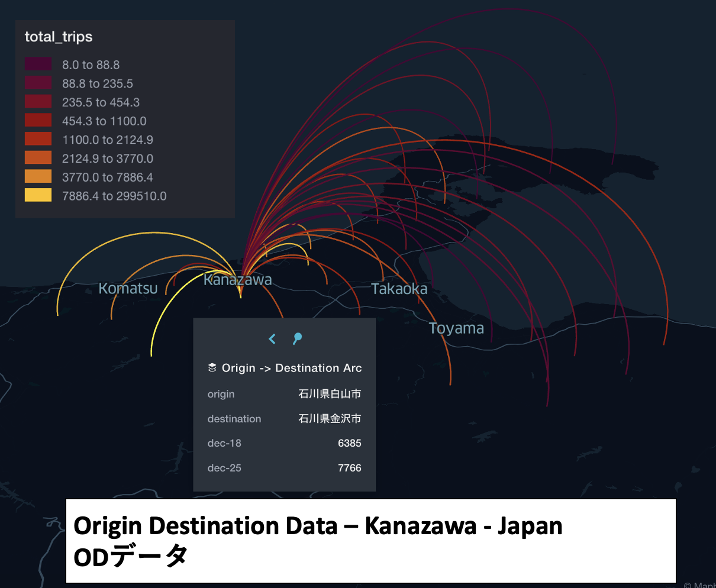The height and width of the screenshot is (588, 716).
Task: Click the Kanazawa city label on the map
Action: (238, 280)
